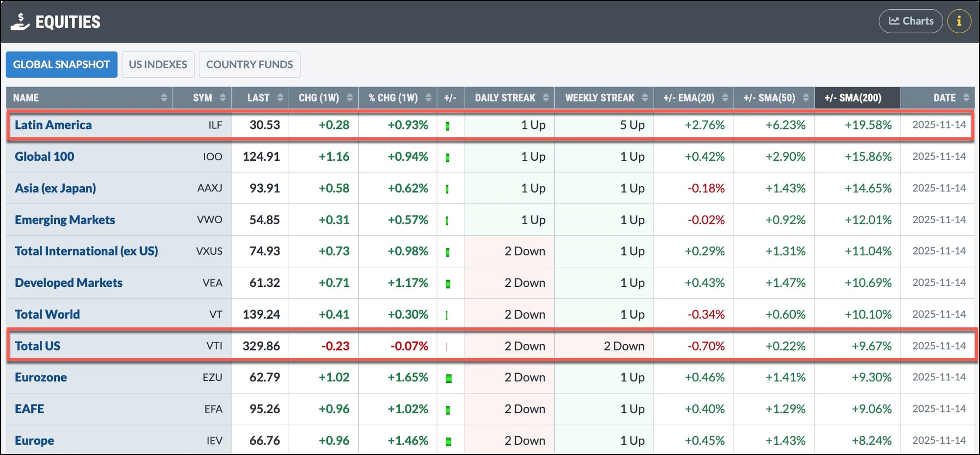
Task: Sort by DAILY STREAK column arrows
Action: point(545,98)
